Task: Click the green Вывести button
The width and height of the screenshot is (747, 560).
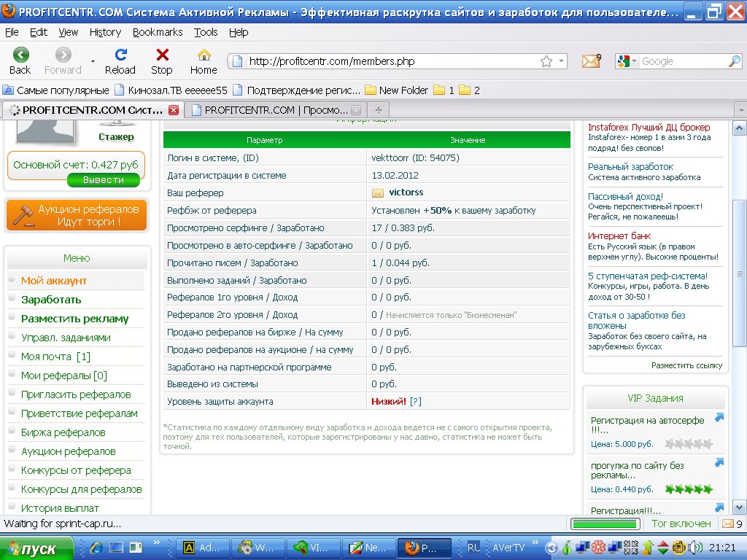Action: [x=103, y=180]
